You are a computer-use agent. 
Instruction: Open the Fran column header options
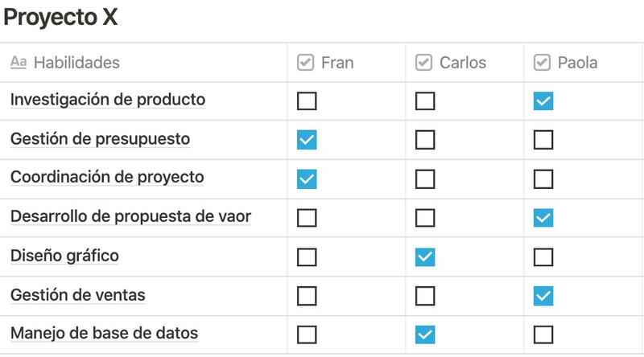337,63
